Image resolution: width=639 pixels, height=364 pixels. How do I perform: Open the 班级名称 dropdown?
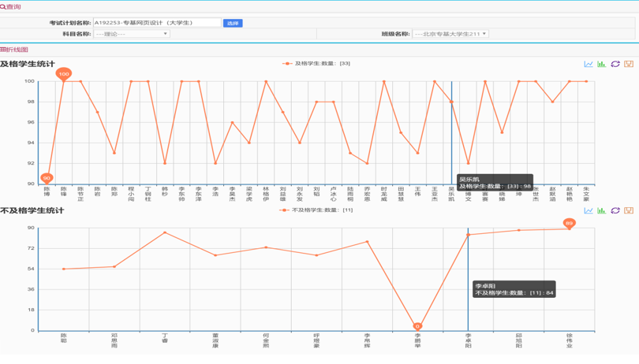[450, 34]
